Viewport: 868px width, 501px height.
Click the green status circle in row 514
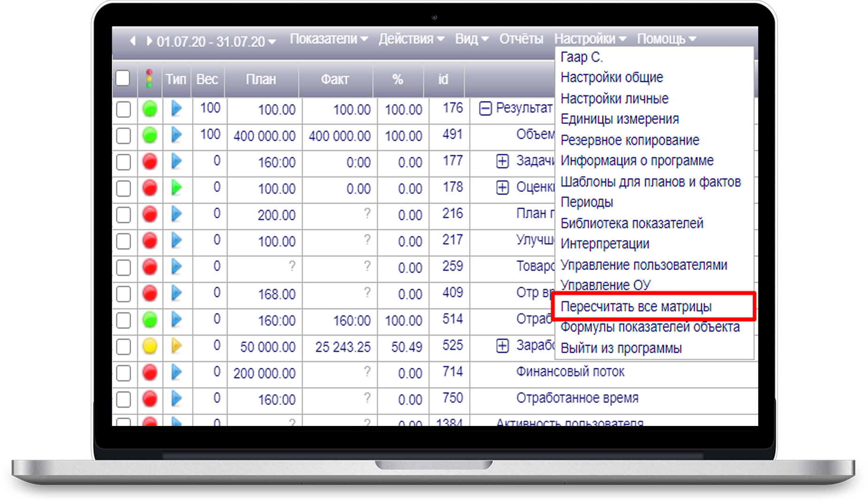coord(150,320)
